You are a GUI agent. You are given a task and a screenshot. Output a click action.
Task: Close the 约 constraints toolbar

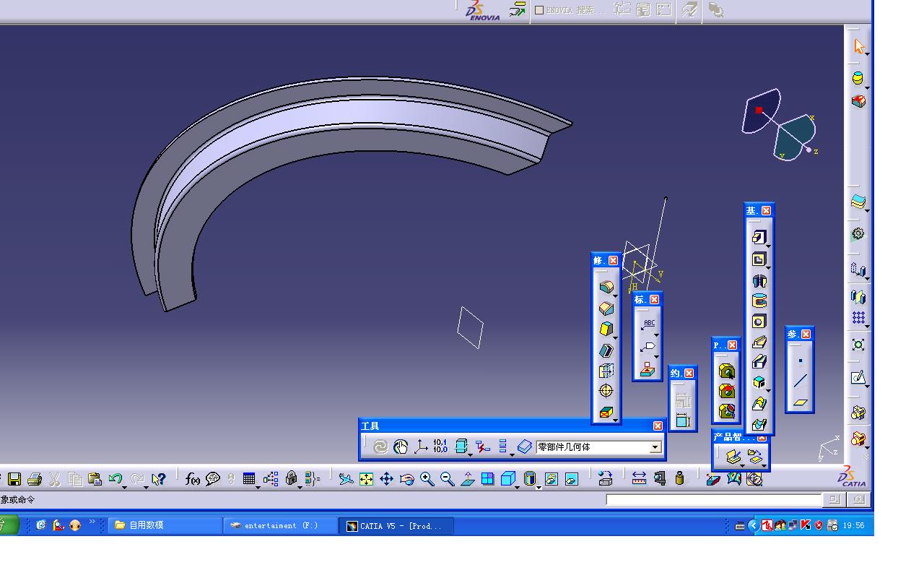[689, 373]
